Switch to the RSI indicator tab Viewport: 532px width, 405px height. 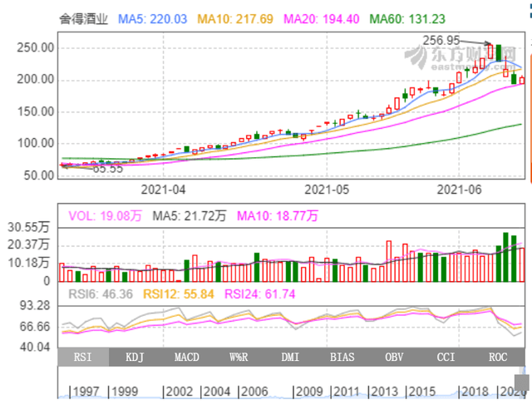click(83, 357)
